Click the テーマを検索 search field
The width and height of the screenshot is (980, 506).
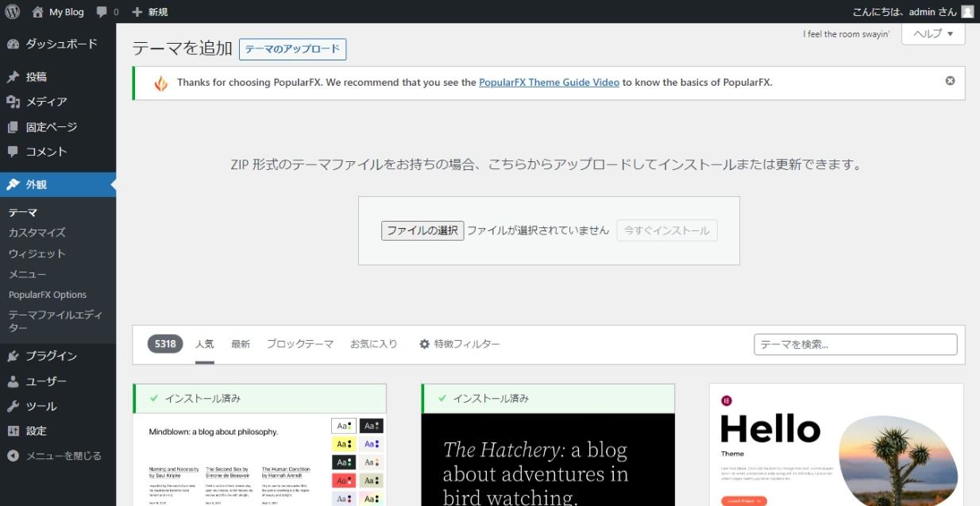(x=855, y=344)
